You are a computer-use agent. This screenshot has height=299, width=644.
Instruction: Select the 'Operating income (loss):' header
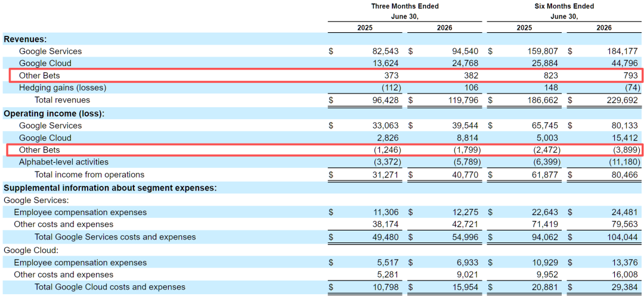54,114
